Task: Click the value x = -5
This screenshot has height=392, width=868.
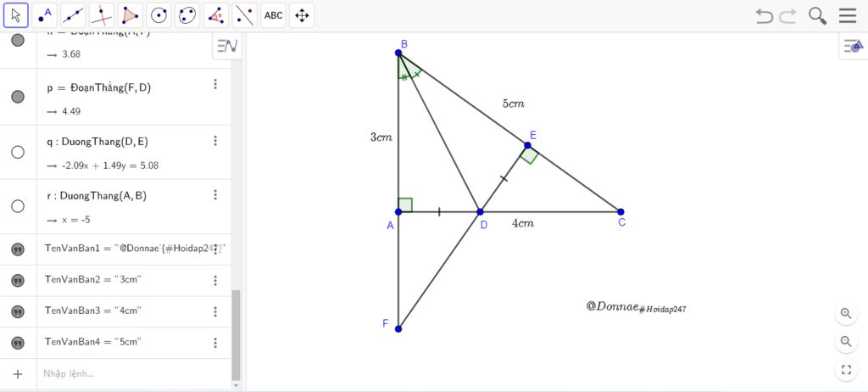Action: point(75,220)
